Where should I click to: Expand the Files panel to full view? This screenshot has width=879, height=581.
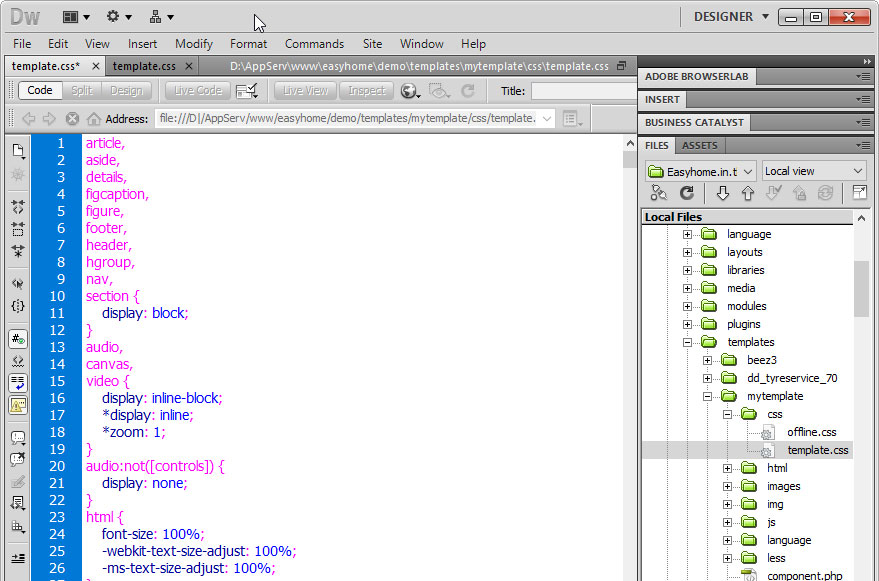tap(859, 193)
